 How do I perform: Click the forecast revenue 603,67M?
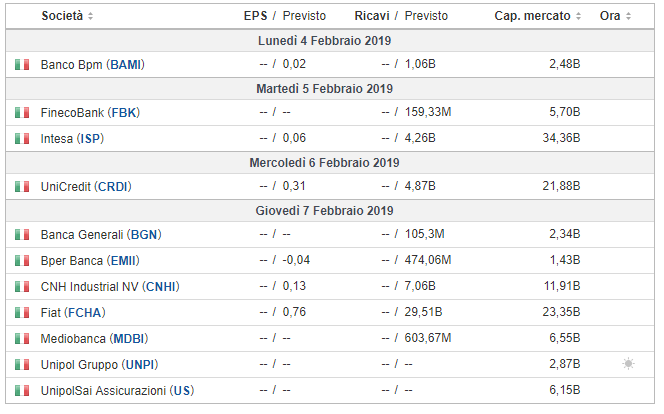point(428,338)
